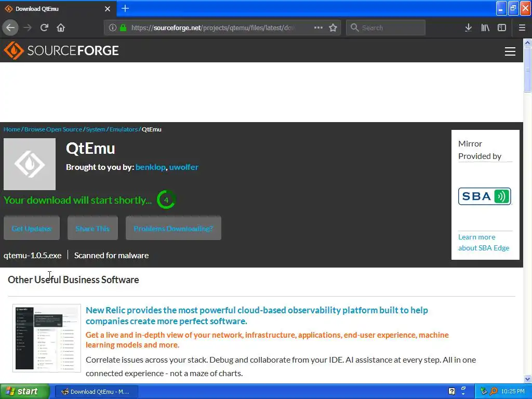The image size is (532, 399).
Task: Open the Firefox hamburger menu
Action: pyautogui.click(x=522, y=28)
